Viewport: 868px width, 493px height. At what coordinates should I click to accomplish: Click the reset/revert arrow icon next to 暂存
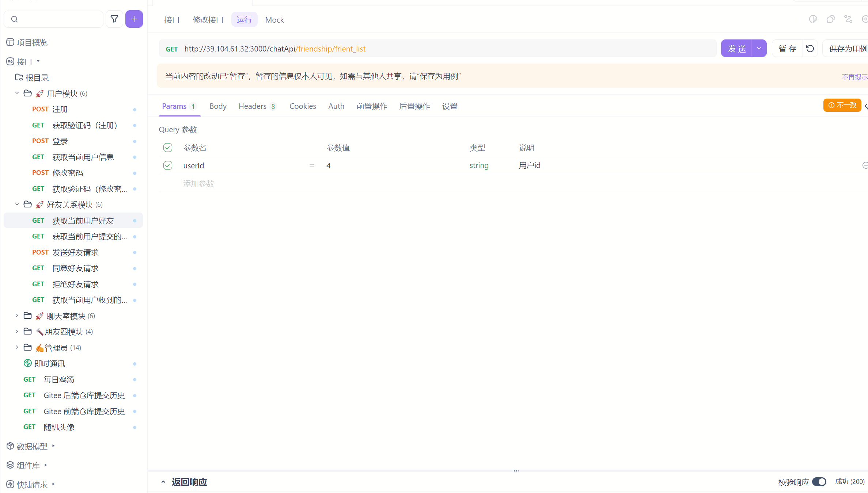tap(810, 49)
